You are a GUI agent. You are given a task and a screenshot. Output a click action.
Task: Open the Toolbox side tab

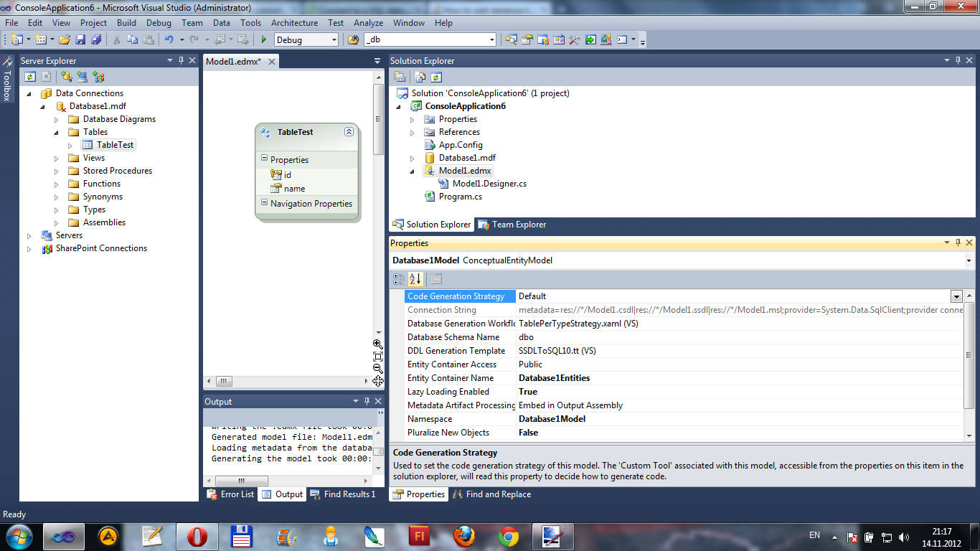coord(7,79)
